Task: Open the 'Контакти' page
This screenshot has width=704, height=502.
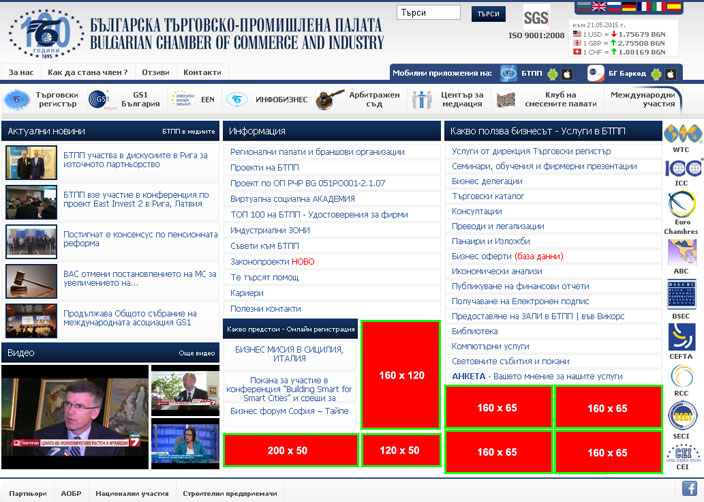Action: click(x=202, y=72)
